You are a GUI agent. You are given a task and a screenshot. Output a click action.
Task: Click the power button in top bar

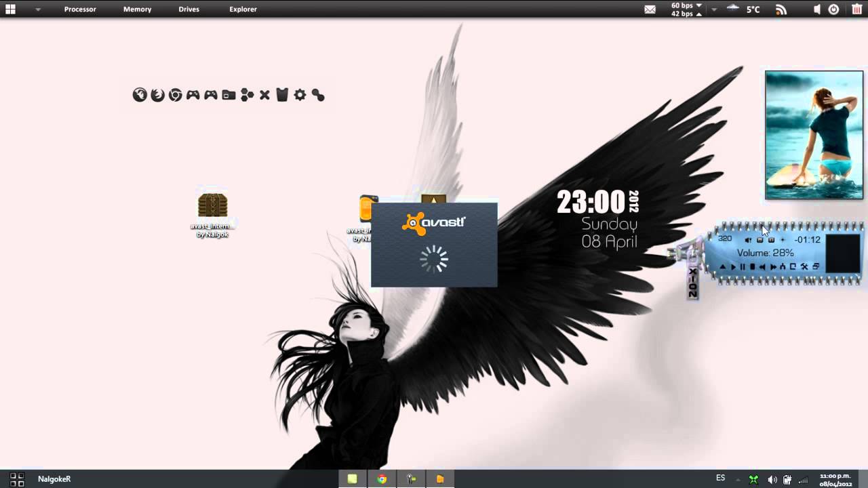coord(834,9)
